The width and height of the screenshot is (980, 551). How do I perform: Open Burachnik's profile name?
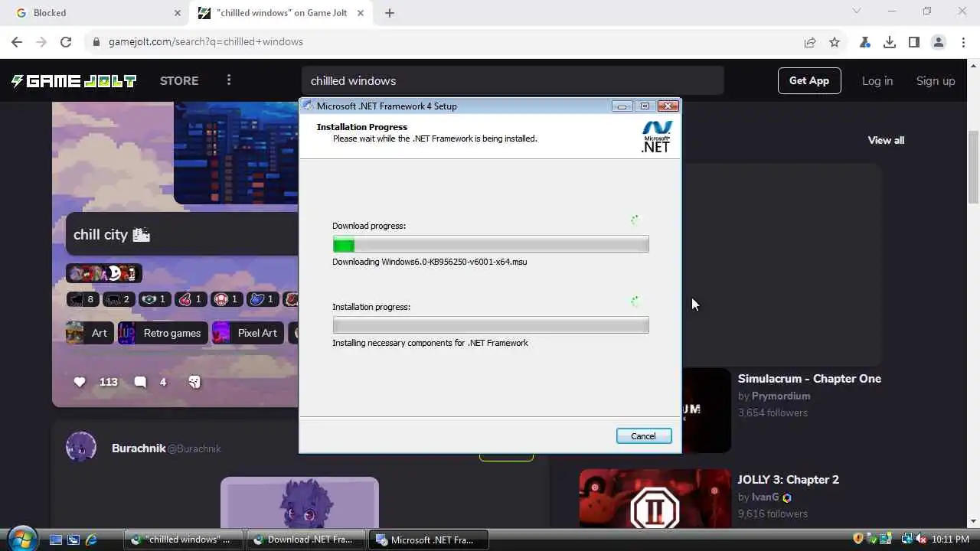[x=139, y=448]
